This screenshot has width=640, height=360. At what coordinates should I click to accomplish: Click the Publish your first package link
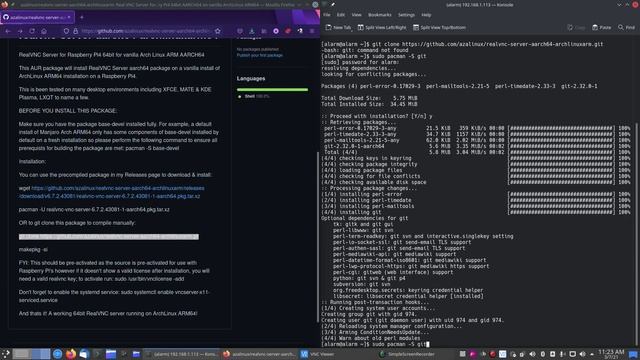(260, 55)
